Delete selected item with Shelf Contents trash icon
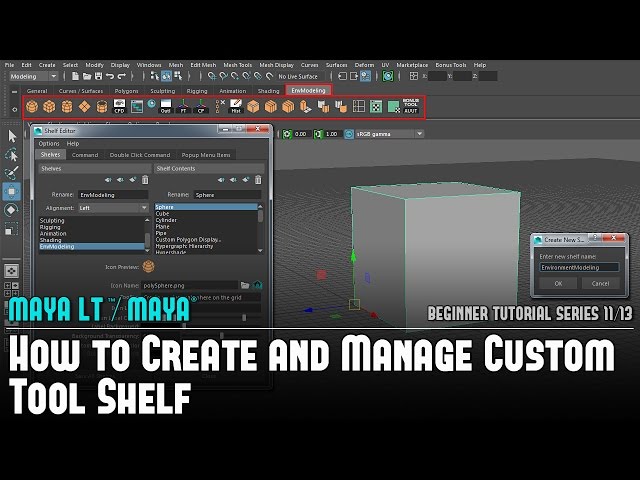The height and width of the screenshot is (480, 640). coord(258,180)
